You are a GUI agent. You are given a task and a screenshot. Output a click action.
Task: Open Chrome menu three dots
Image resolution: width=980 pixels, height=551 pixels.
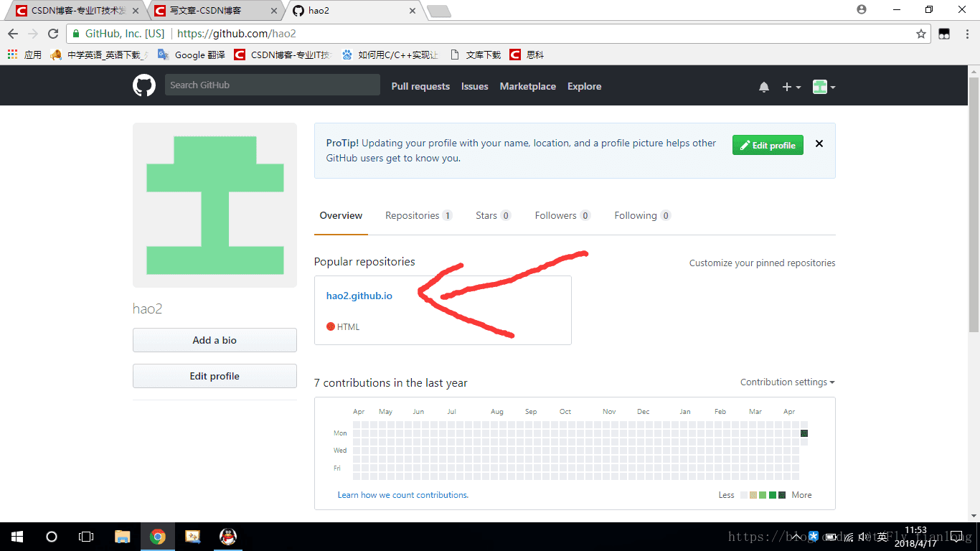pyautogui.click(x=966, y=34)
